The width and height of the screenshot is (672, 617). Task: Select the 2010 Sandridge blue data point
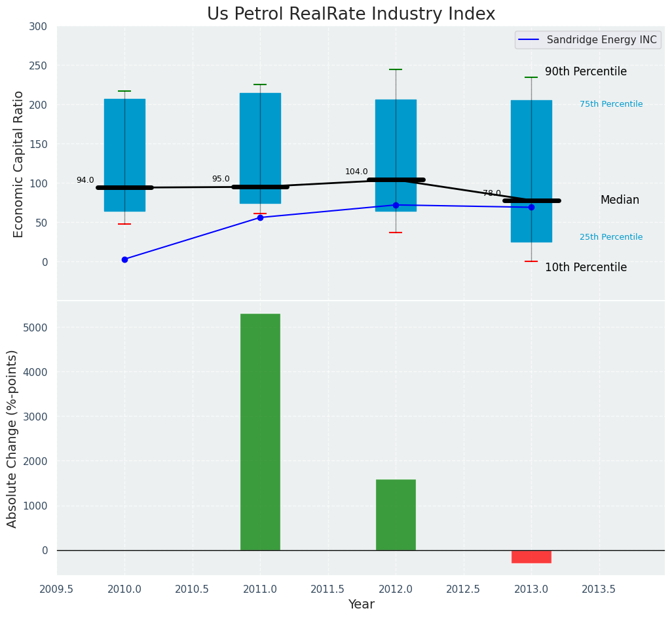(124, 259)
